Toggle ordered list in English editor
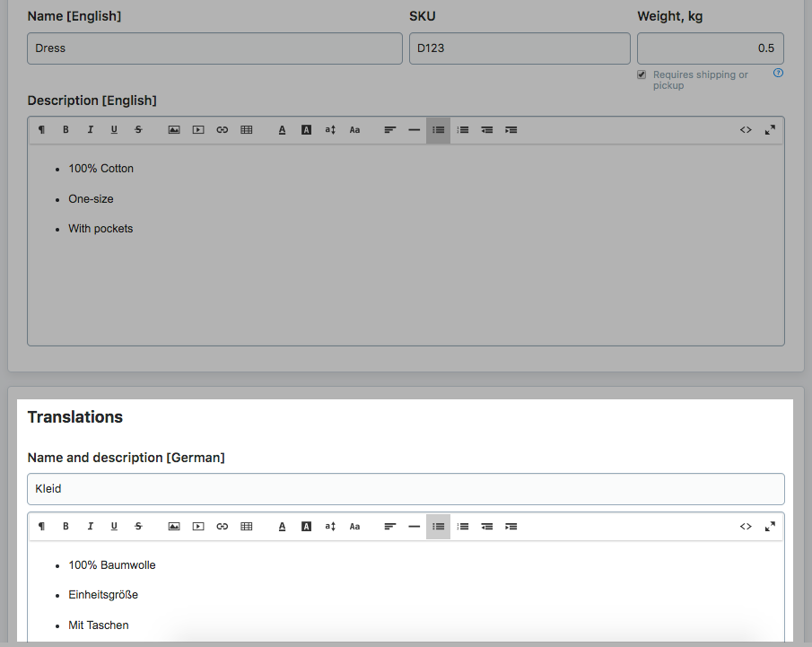The height and width of the screenshot is (647, 812). [463, 130]
